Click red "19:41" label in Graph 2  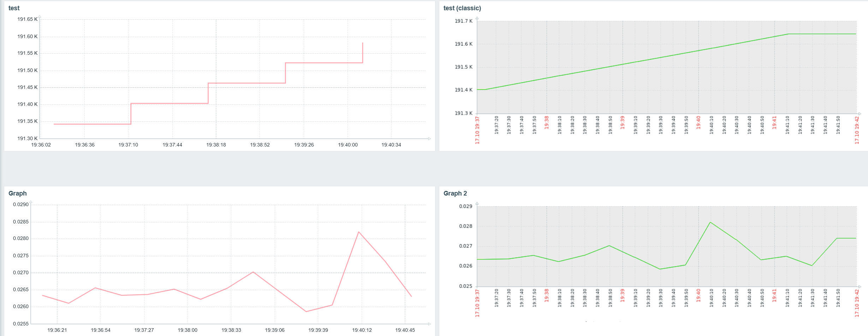pyautogui.click(x=774, y=295)
